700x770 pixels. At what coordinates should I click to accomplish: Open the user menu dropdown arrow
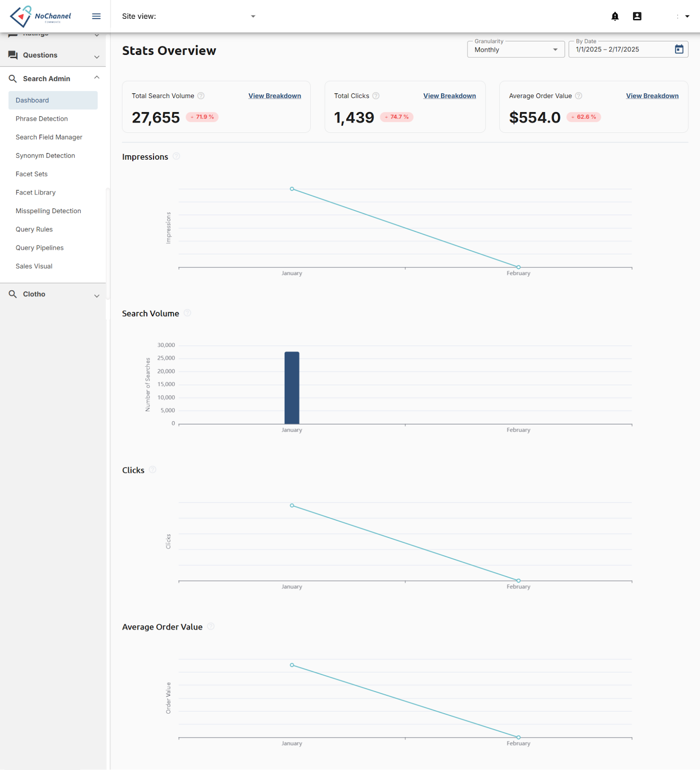pyautogui.click(x=687, y=16)
